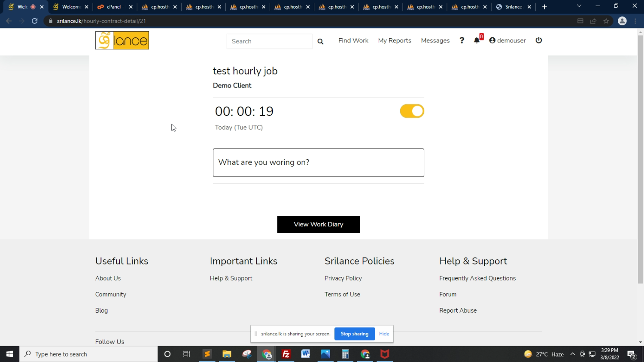This screenshot has width=644, height=362.
Task: Click the search magnifier icon
Action: coord(320,41)
